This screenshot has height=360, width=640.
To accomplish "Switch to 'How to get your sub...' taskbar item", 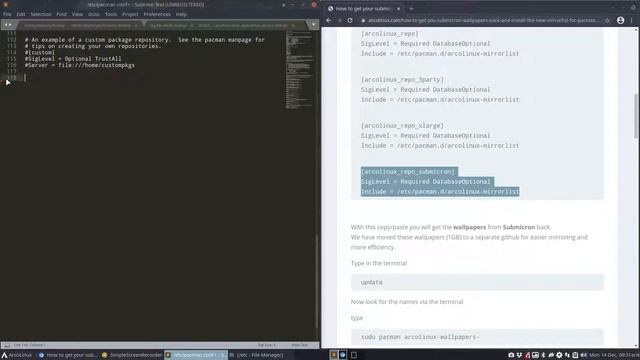I will click(x=68, y=355).
